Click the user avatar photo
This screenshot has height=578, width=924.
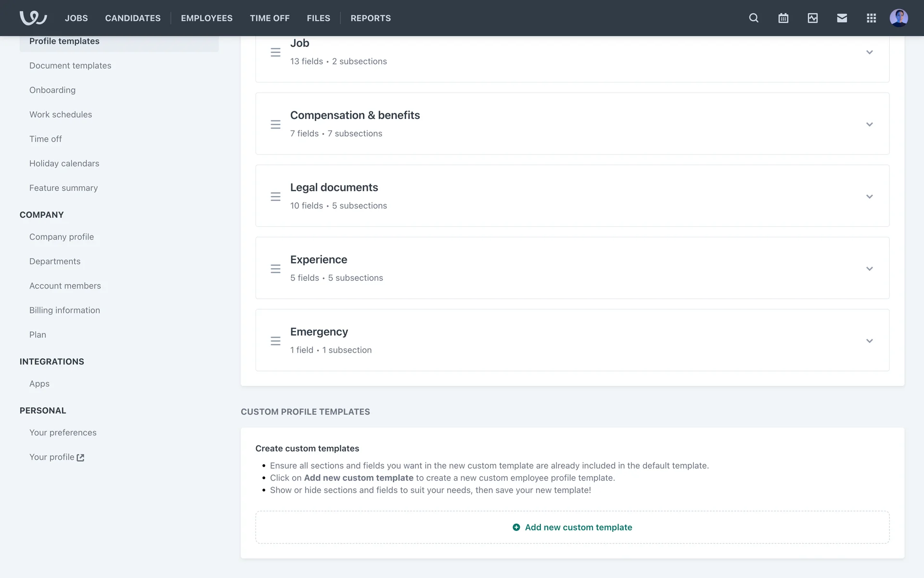(x=898, y=18)
